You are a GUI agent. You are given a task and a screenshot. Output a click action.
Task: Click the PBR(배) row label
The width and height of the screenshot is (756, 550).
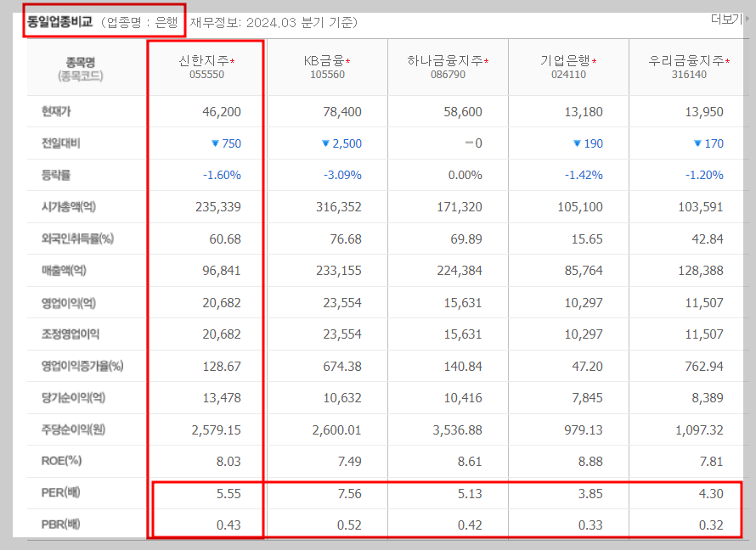[x=61, y=525]
